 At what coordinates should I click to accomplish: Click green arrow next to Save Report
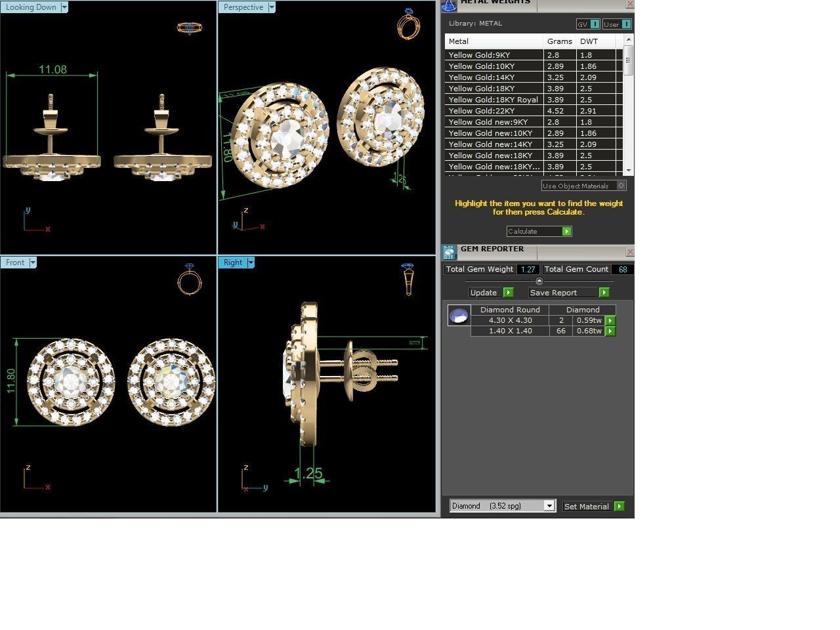click(x=604, y=293)
